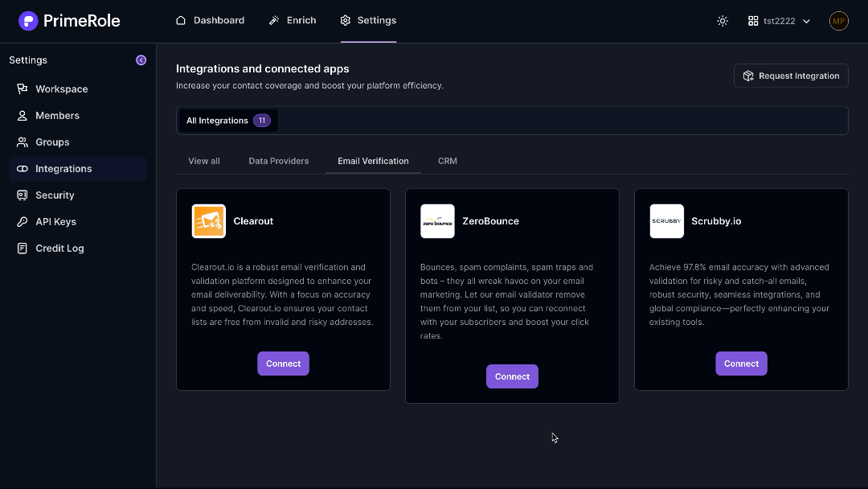Select the All Integrations filter
868x489 pixels.
click(x=228, y=121)
